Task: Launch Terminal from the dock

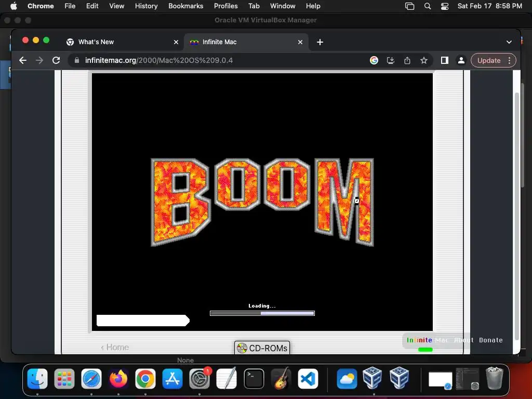Action: click(x=254, y=379)
